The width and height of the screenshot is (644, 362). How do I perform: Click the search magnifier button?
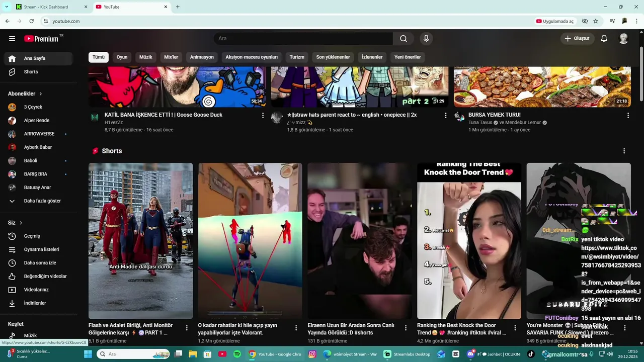[x=404, y=39]
